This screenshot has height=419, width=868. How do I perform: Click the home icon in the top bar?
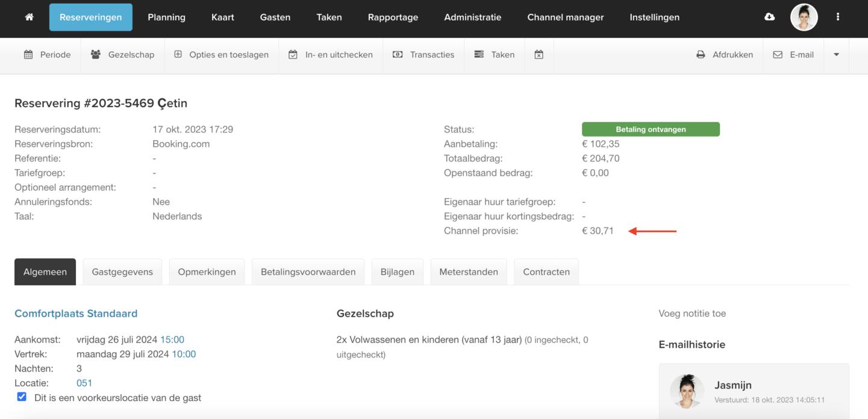coord(29,17)
